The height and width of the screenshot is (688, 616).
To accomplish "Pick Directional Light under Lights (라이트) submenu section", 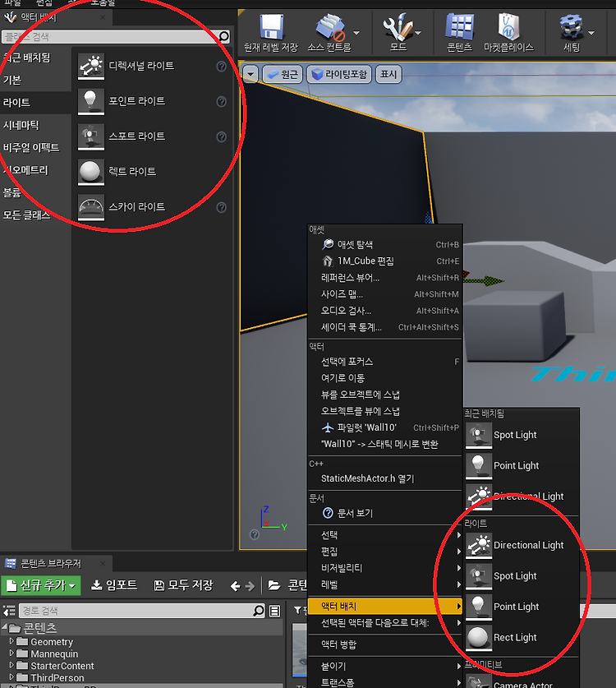I will [522, 545].
